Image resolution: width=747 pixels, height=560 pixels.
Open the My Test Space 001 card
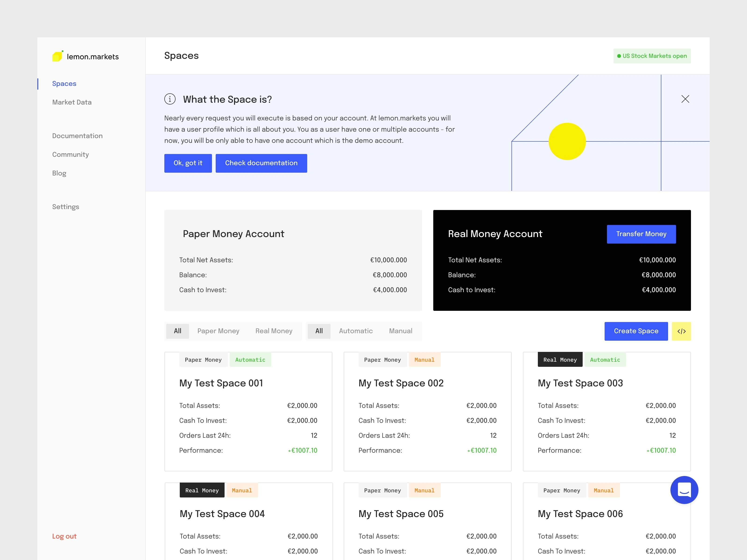point(248,411)
